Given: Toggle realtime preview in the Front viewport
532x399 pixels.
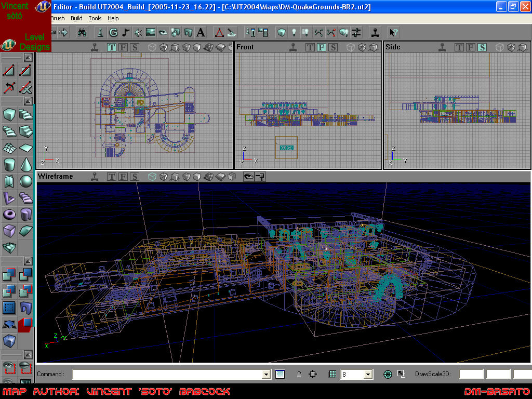Looking at the screenshot, I should click(x=293, y=47).
